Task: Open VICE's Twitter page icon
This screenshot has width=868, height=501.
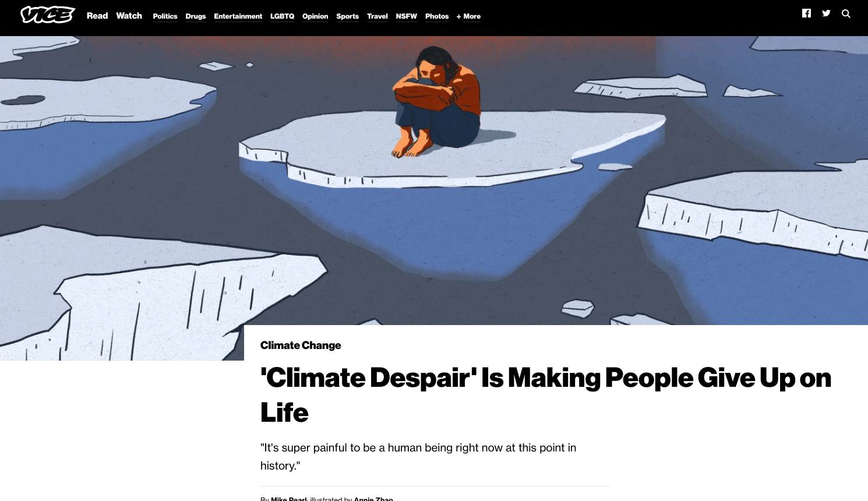Action: pyautogui.click(x=826, y=13)
